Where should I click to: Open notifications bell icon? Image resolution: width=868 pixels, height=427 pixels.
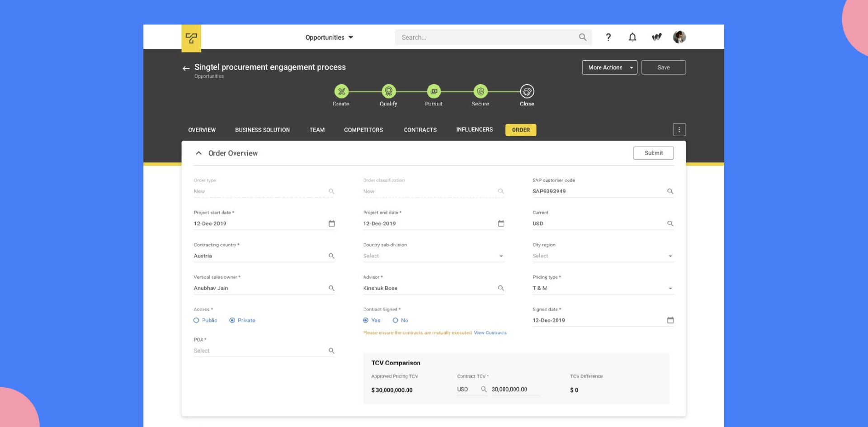click(x=632, y=37)
